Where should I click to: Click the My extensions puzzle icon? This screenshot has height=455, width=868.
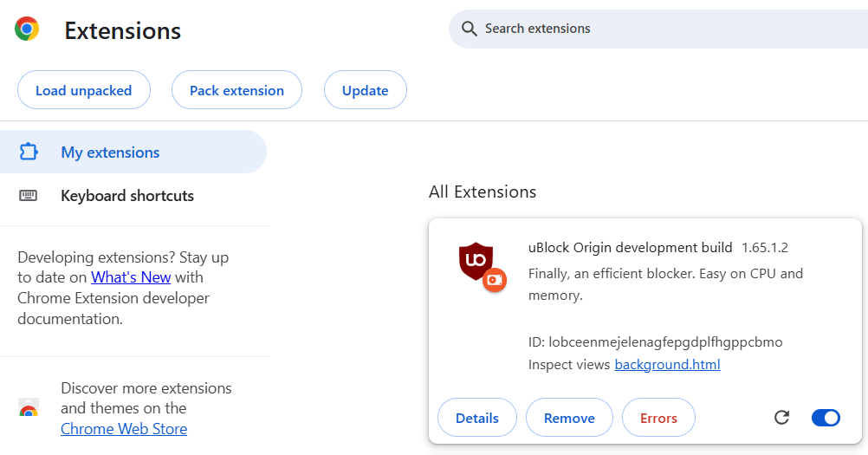(x=29, y=152)
